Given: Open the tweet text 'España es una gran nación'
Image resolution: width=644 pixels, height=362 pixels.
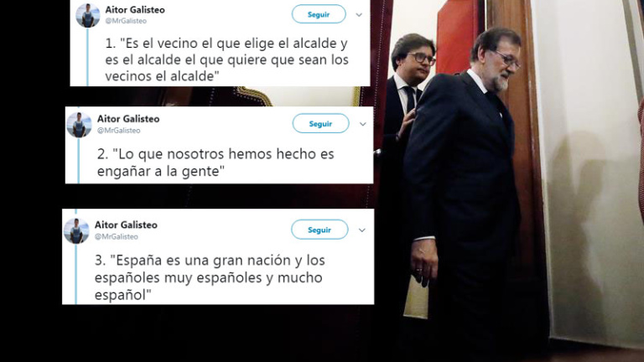Looking at the screenshot, I should pos(210,277).
